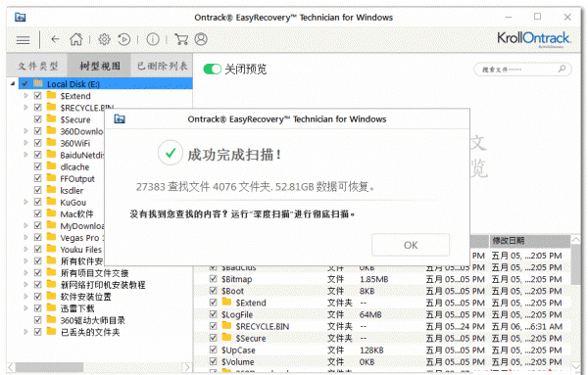The image size is (588, 375).
Task: Click the dialog's app icon
Action: [x=120, y=119]
